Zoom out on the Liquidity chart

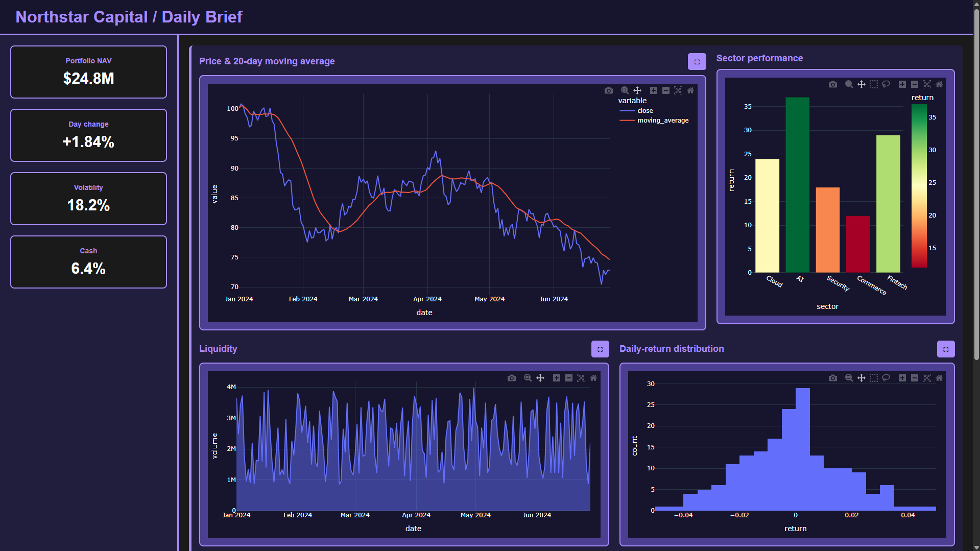(569, 378)
